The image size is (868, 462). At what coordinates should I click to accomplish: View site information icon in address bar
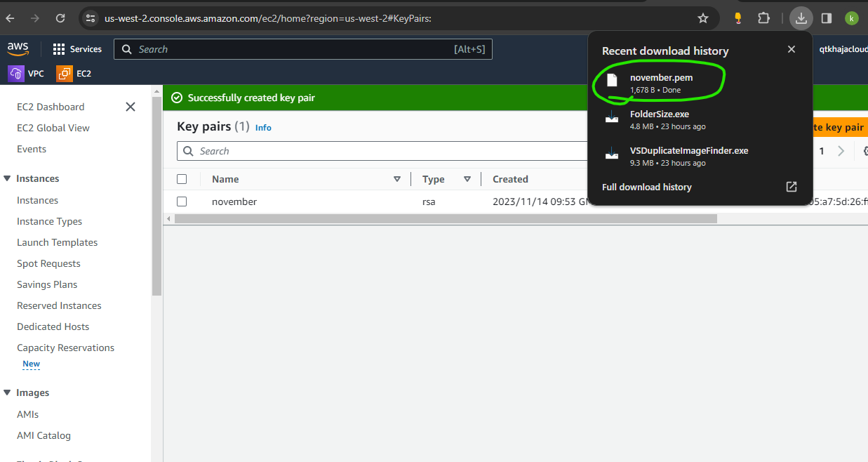pos(90,18)
